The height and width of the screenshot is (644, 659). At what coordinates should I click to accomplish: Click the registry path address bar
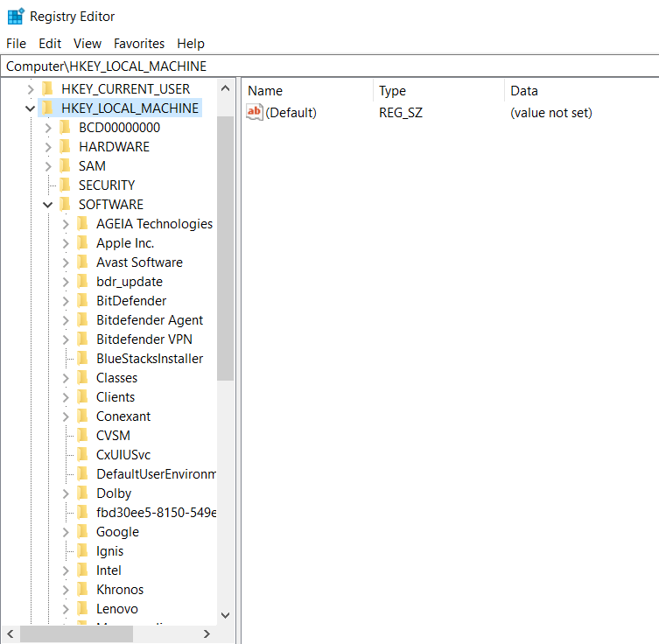(329, 66)
